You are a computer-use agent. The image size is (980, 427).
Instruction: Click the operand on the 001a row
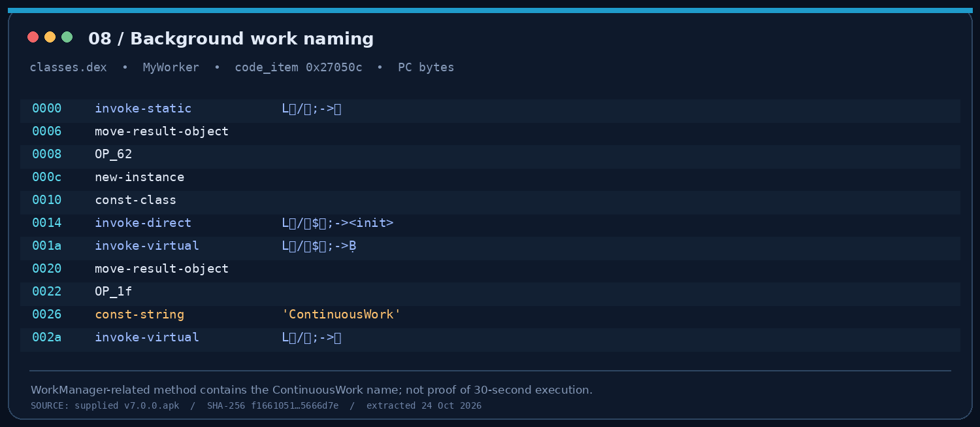(x=319, y=246)
